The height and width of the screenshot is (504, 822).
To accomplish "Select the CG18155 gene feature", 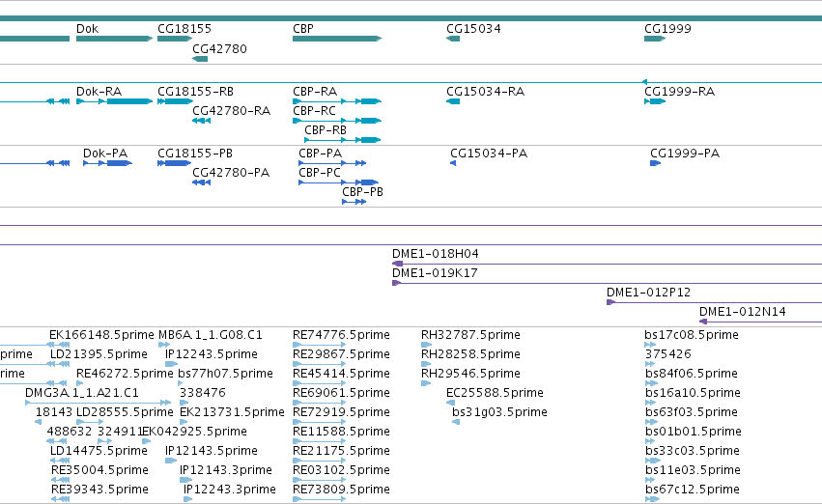I will [175, 39].
